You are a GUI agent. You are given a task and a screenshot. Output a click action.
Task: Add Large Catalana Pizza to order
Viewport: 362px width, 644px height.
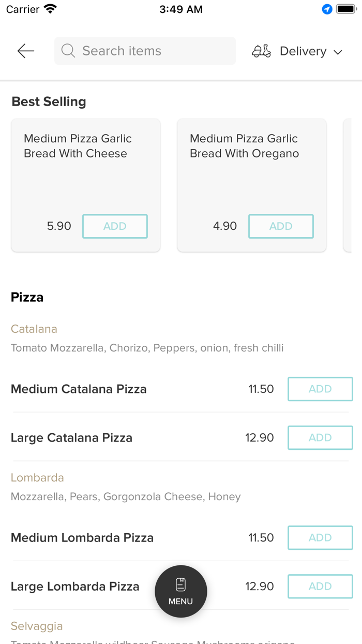click(x=320, y=438)
